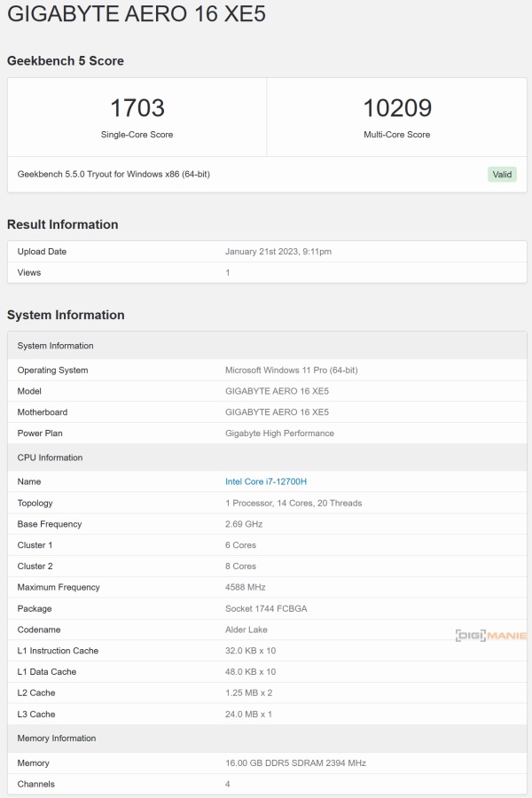532x798 pixels.
Task: Click the DIGIMANIE watermark logo
Action: (x=490, y=635)
